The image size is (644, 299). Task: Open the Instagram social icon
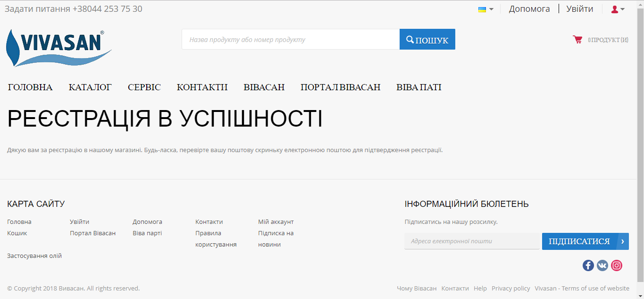coord(617,265)
